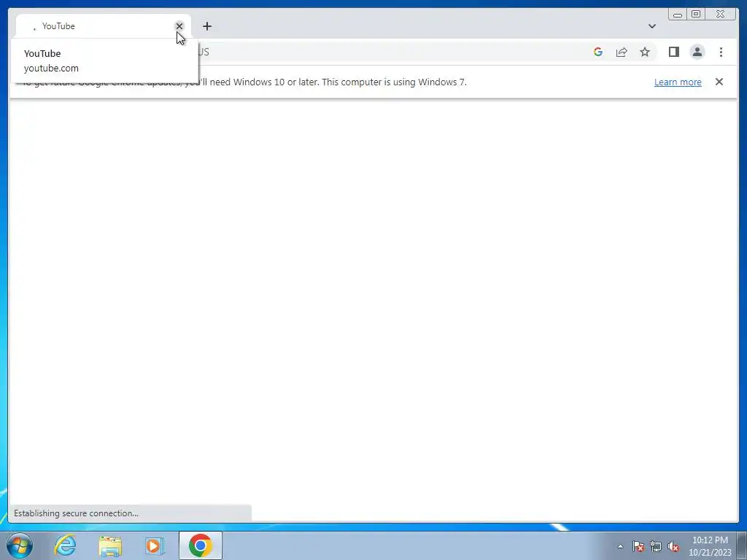This screenshot has width=747, height=560.
Task: Launch Internet Explorer from taskbar
Action: pyautogui.click(x=65, y=545)
